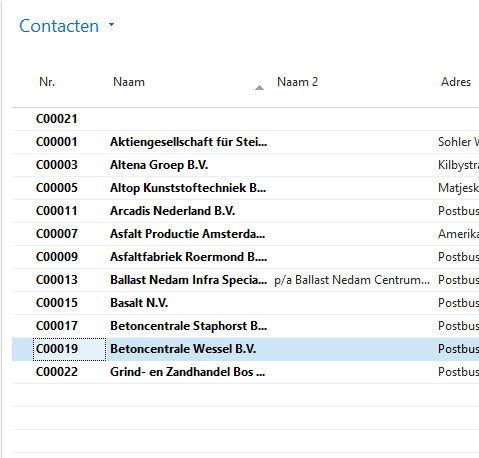Open Basalt N.V. contact
Viewport: 479px width, 458px height.
[x=139, y=303]
